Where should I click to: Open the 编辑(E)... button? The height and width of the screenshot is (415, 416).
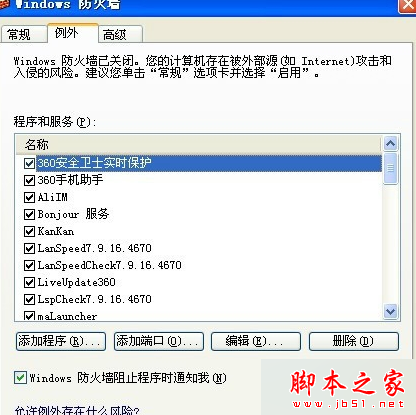[x=256, y=341]
